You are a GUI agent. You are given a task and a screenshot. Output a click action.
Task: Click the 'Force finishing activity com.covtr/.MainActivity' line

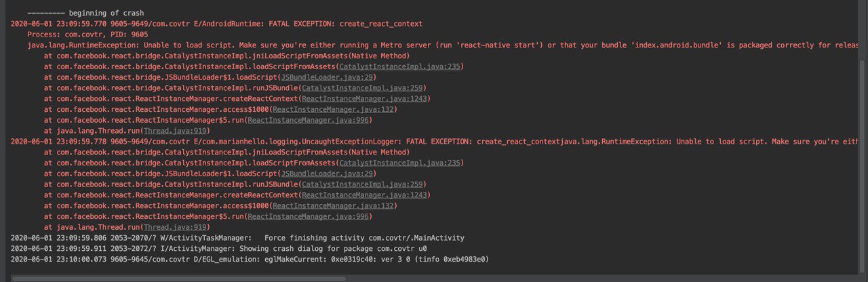pos(237,238)
